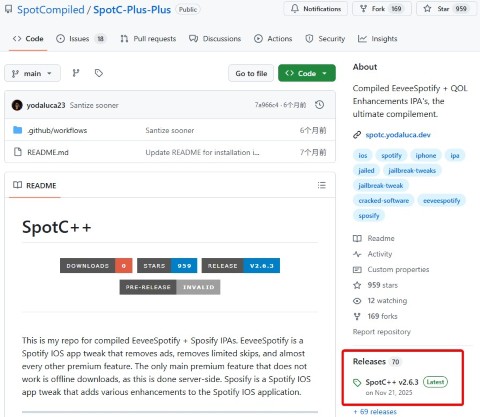Open the Issues tab
The height and width of the screenshot is (417, 480).
[x=80, y=39]
